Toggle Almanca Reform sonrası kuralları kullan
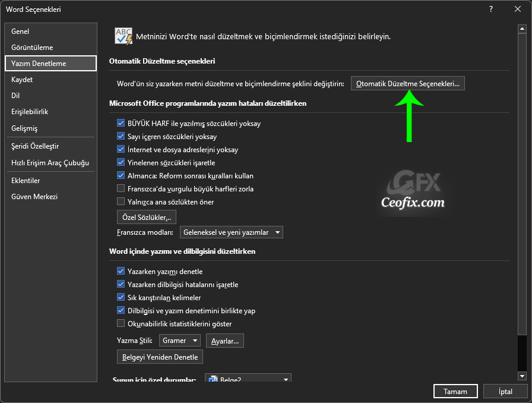Image resolution: width=532 pixels, height=403 pixels. [x=121, y=175]
